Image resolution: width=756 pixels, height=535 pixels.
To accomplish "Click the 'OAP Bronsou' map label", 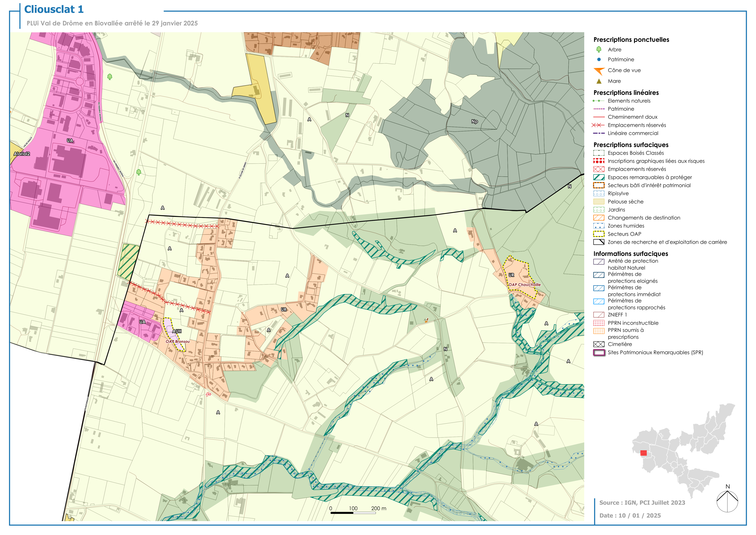I will (x=177, y=342).
